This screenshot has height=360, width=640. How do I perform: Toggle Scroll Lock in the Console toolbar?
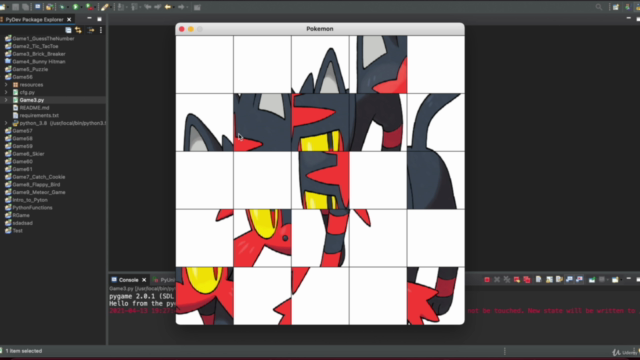pos(549,280)
